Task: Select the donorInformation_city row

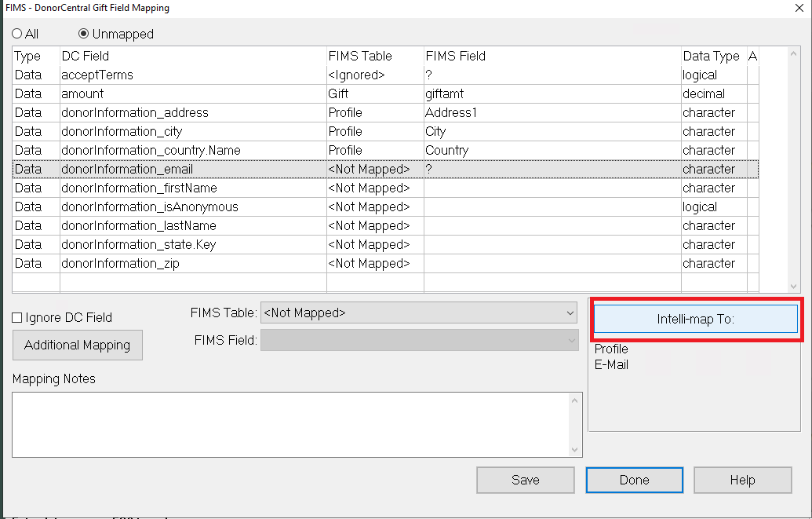Action: (x=385, y=132)
